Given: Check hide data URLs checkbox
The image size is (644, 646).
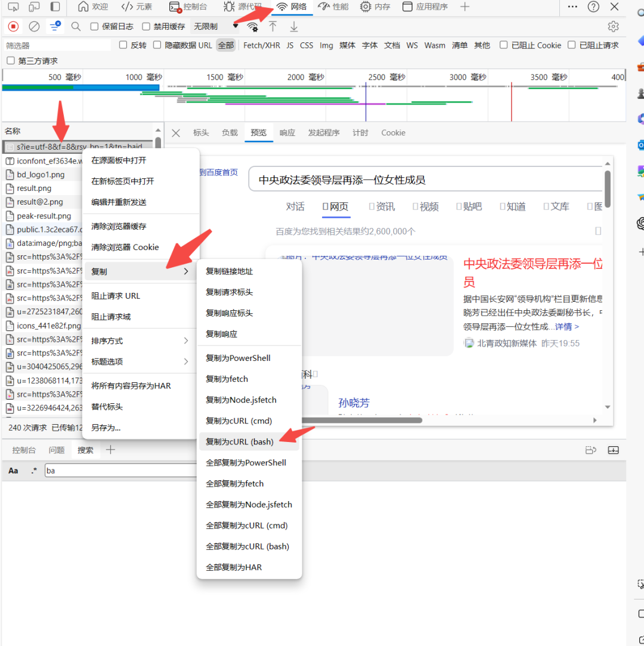Looking at the screenshot, I should [x=157, y=45].
